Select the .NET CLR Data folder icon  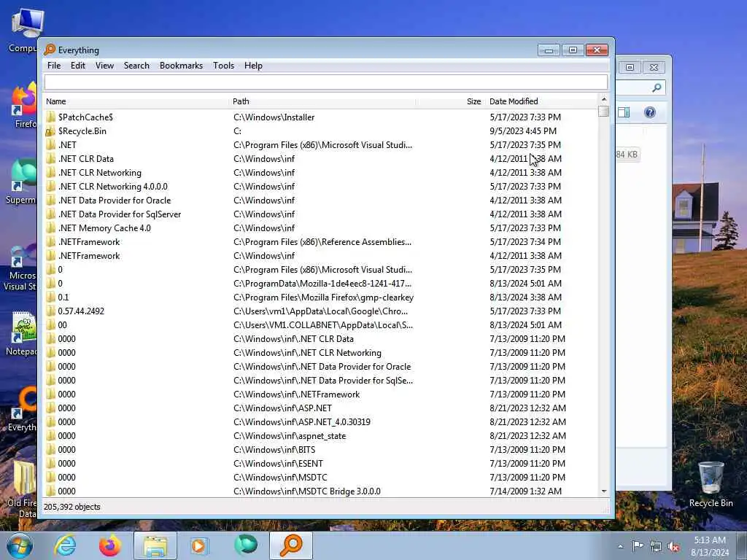[50, 158]
